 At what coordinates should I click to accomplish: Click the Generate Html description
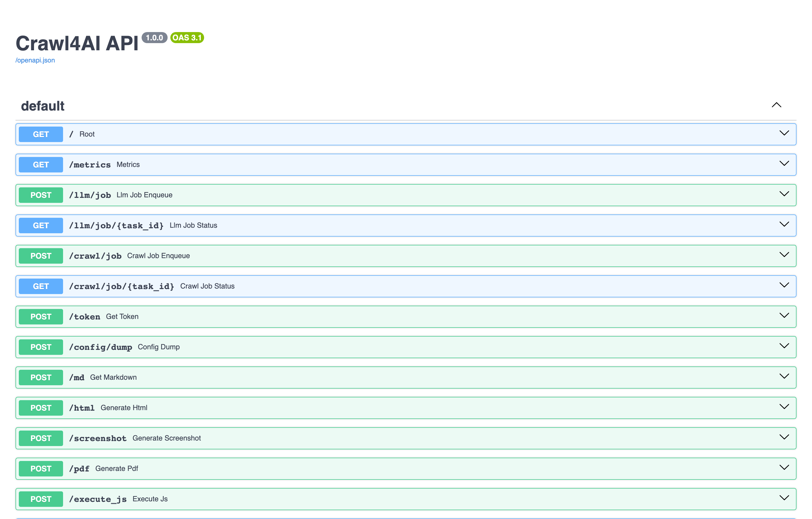pos(124,407)
